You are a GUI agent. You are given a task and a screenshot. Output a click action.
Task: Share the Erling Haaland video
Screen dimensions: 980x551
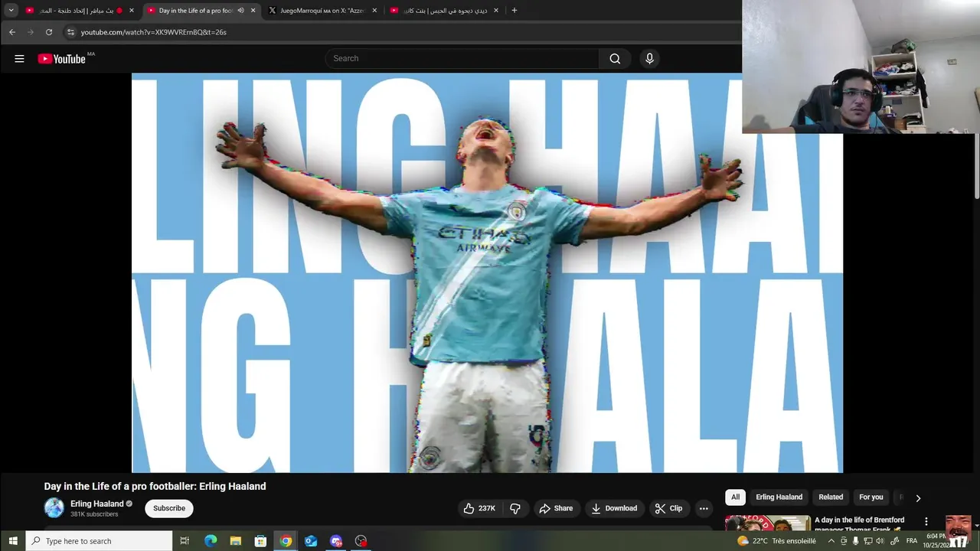(555, 508)
